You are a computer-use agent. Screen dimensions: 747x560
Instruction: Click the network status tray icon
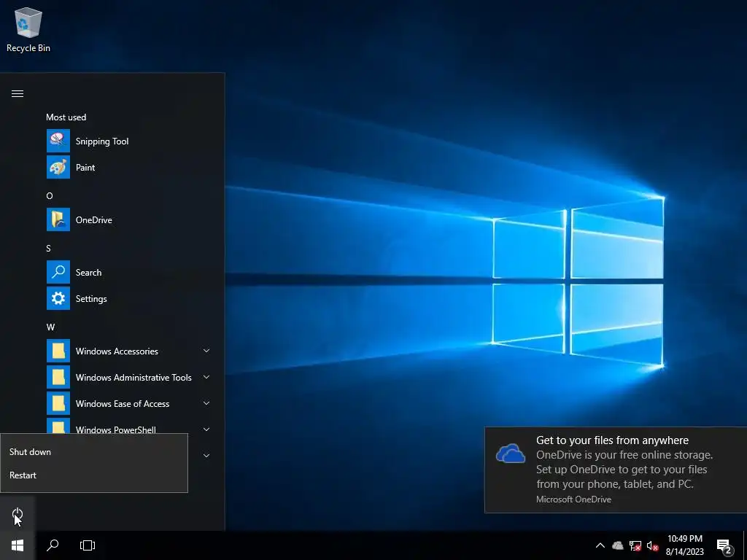pos(635,545)
